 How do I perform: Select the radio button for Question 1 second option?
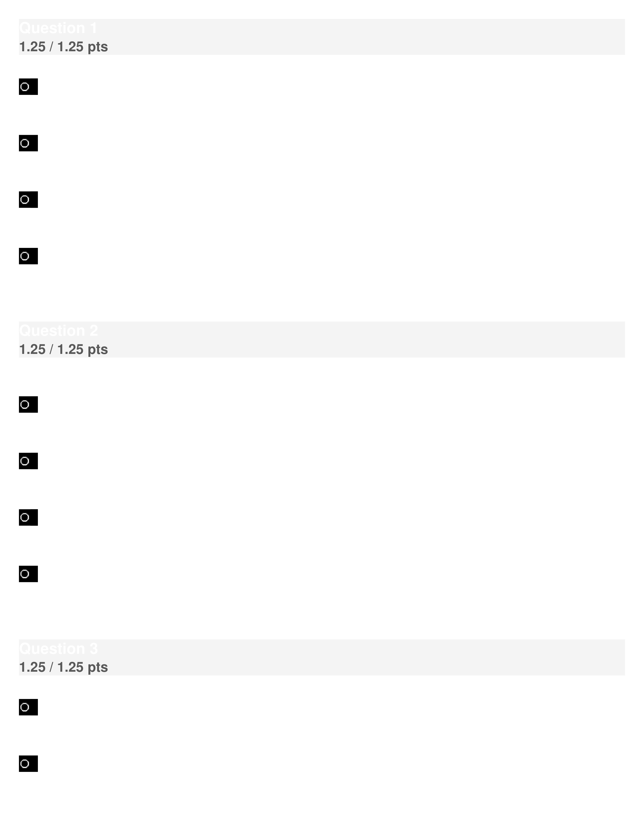point(27,143)
